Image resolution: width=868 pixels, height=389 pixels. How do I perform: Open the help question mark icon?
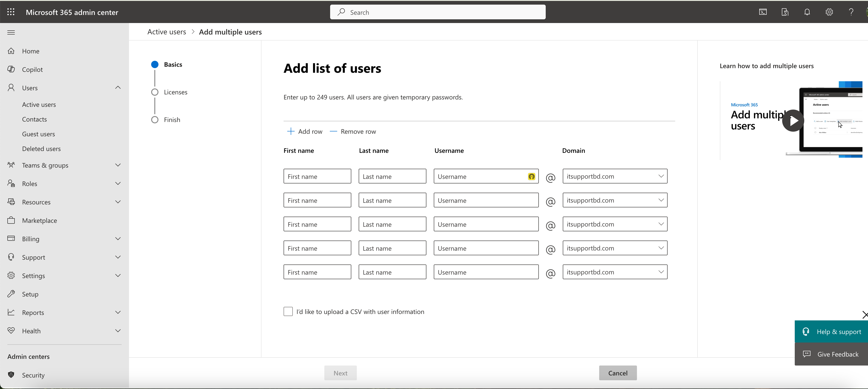tap(851, 12)
